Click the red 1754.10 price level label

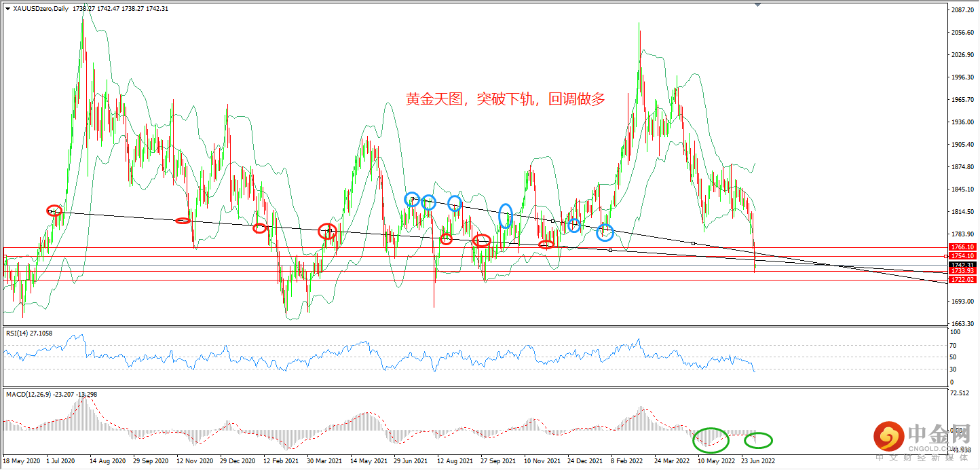pos(963,255)
